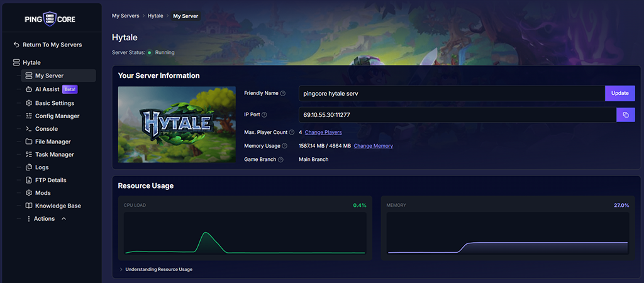Viewport: 644px width, 283px height.
Task: Click the Main Branch text
Action: point(313,159)
